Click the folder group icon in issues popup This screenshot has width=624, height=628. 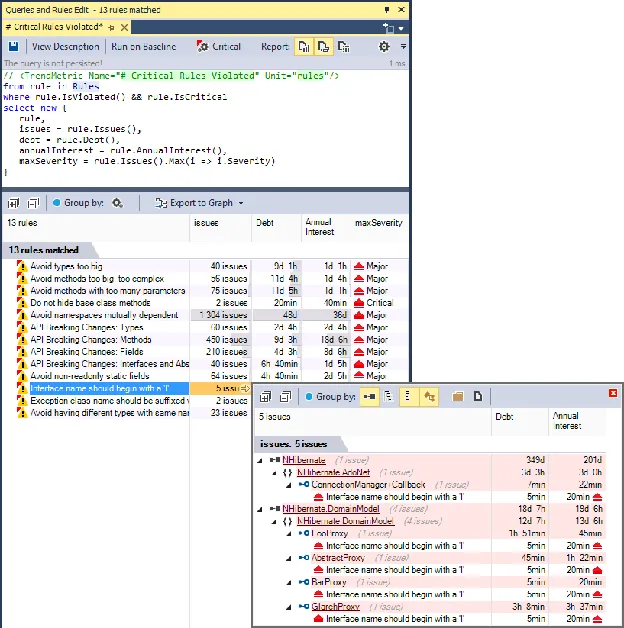click(458, 397)
